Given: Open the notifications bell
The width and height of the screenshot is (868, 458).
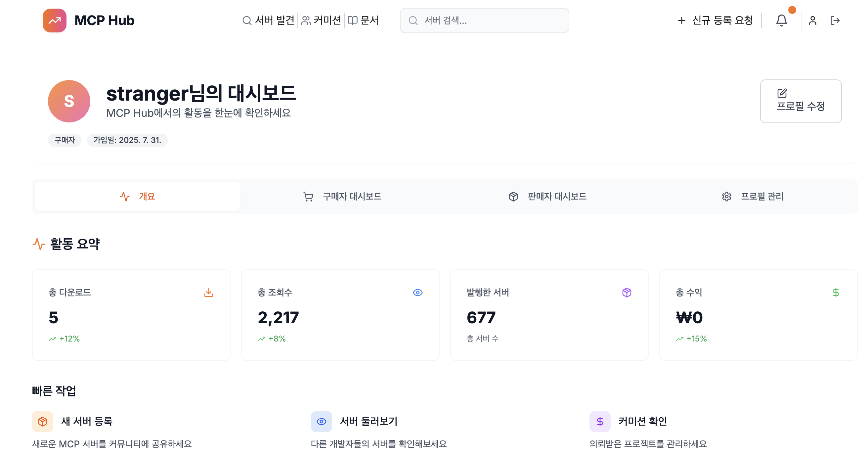Looking at the screenshot, I should click(781, 21).
